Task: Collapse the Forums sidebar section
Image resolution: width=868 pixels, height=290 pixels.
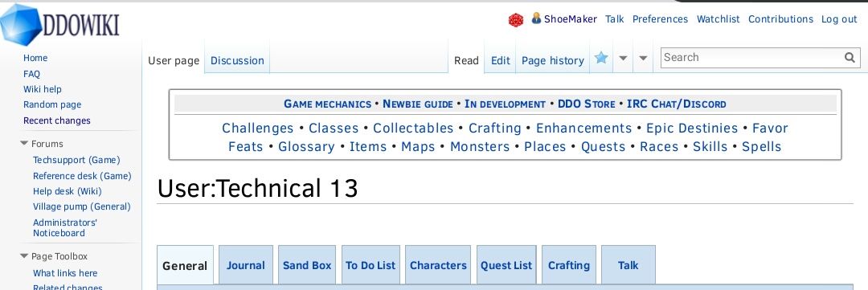Action: coord(24,143)
